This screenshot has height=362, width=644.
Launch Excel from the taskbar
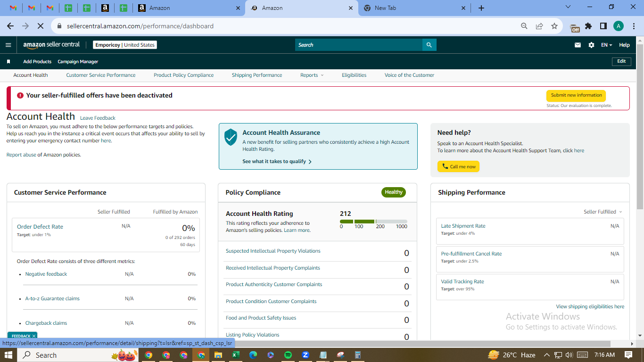coord(236,355)
